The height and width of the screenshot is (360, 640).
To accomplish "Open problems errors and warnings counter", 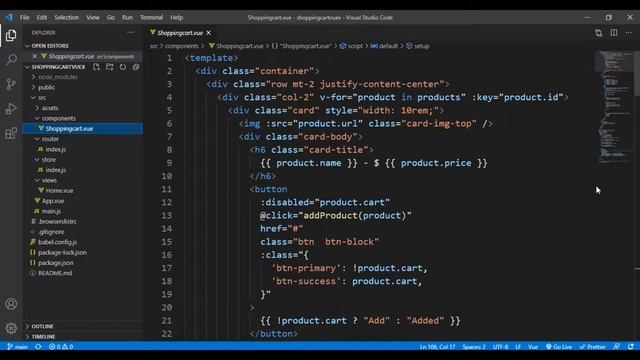I will click(61, 347).
